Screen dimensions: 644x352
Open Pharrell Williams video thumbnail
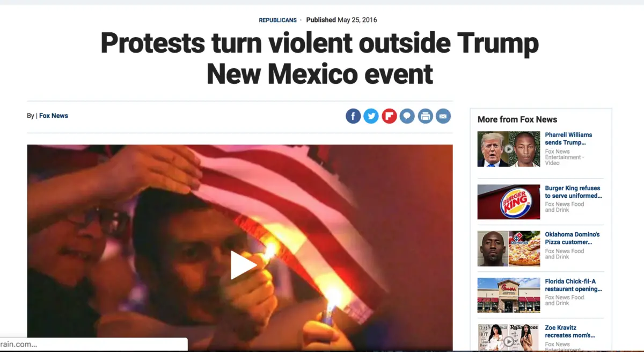(x=509, y=149)
